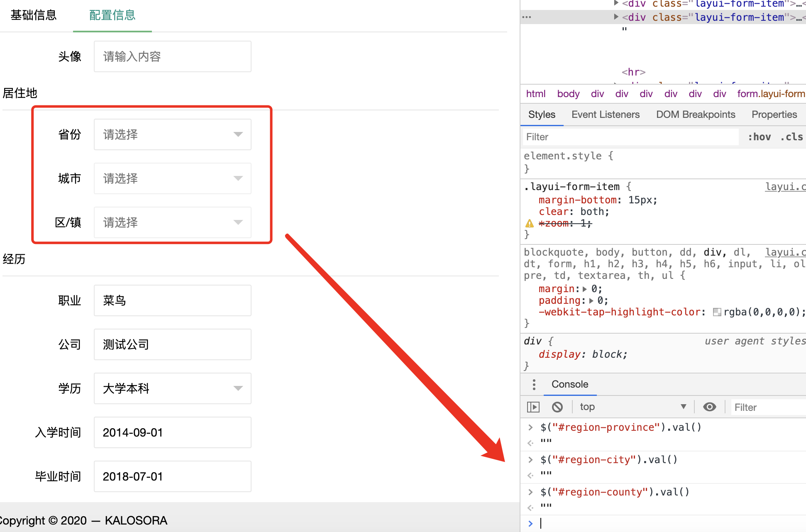Viewport: 806px width, 532px height.
Task: Open the Console panel three-dot options menu
Action: point(534,384)
